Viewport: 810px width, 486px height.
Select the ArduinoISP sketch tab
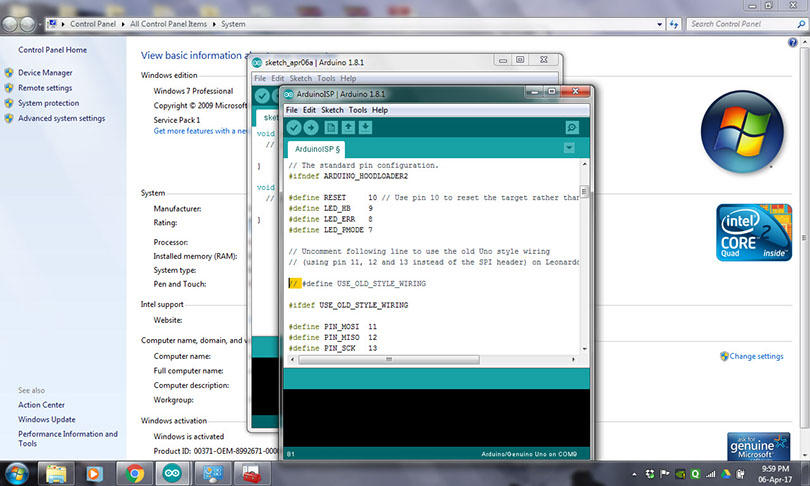pos(317,149)
